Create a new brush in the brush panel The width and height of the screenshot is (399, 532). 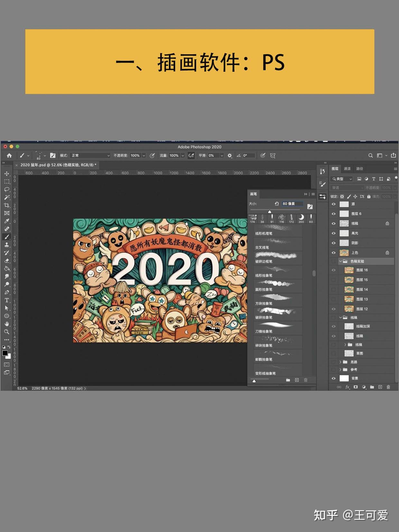tap(297, 380)
